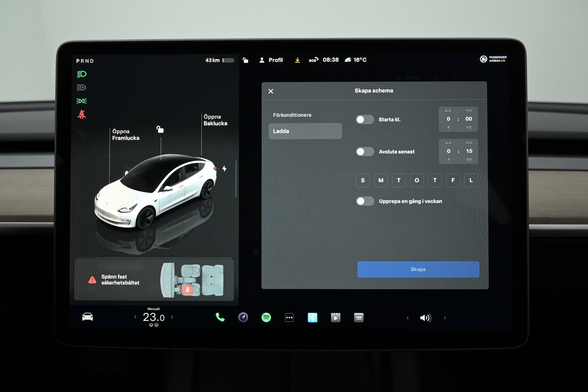Launch Spotify from the bottom bar

click(x=266, y=317)
